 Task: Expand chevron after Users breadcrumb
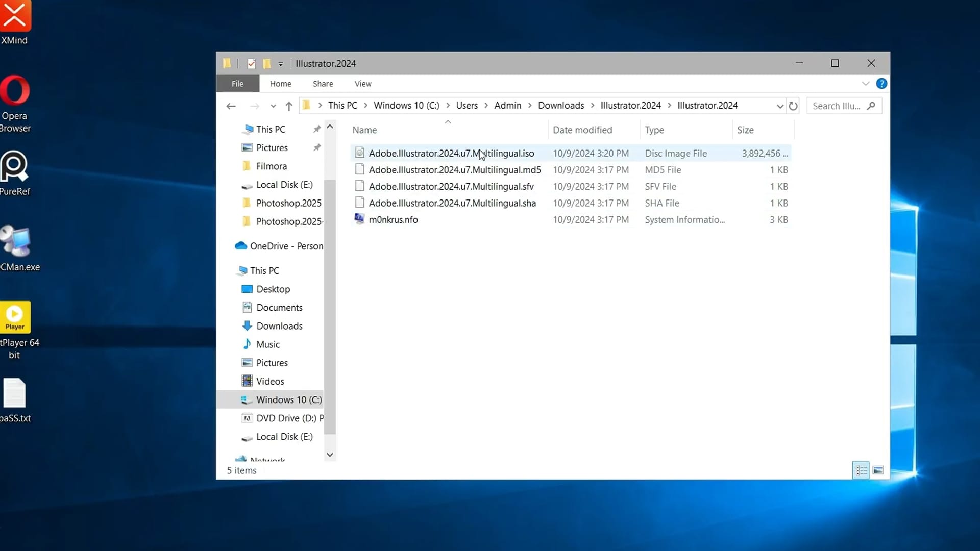(x=486, y=106)
